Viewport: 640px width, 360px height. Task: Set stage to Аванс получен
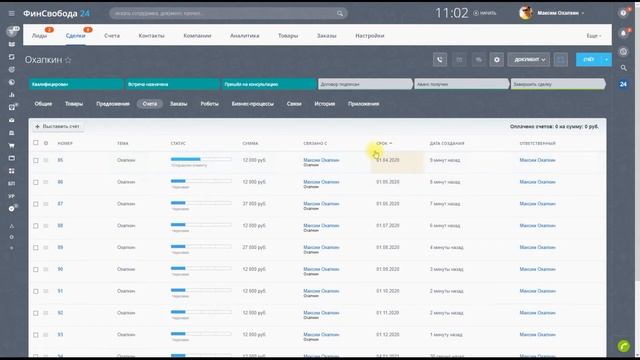pyautogui.click(x=461, y=84)
